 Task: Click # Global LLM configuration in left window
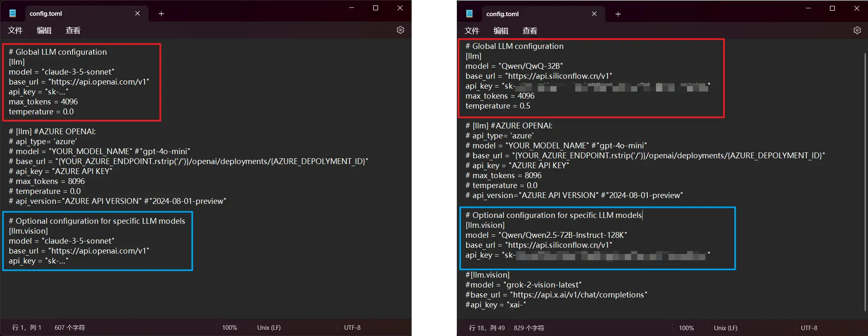coord(58,52)
